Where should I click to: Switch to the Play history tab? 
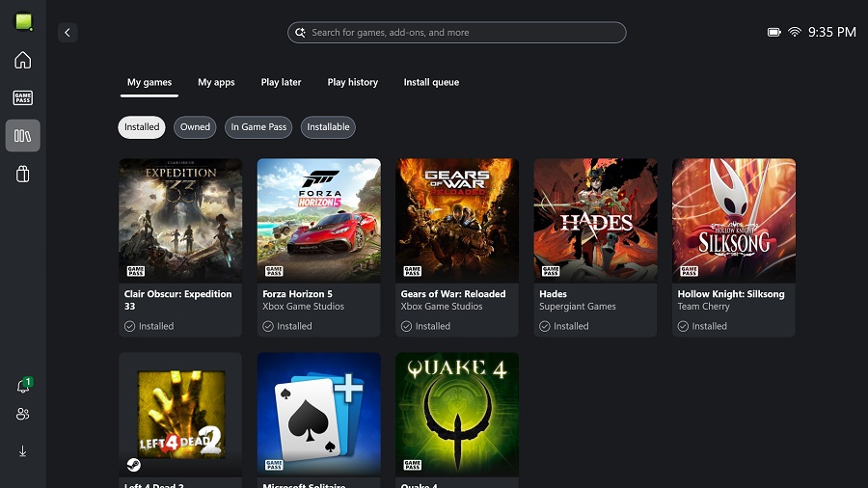[x=352, y=83]
